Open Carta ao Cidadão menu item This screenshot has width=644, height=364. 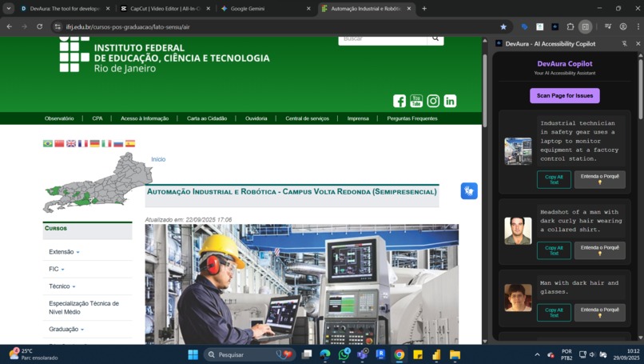pos(207,118)
